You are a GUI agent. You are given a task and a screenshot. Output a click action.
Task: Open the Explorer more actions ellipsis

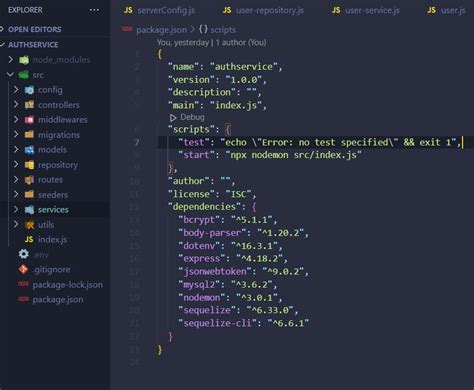tap(94, 10)
